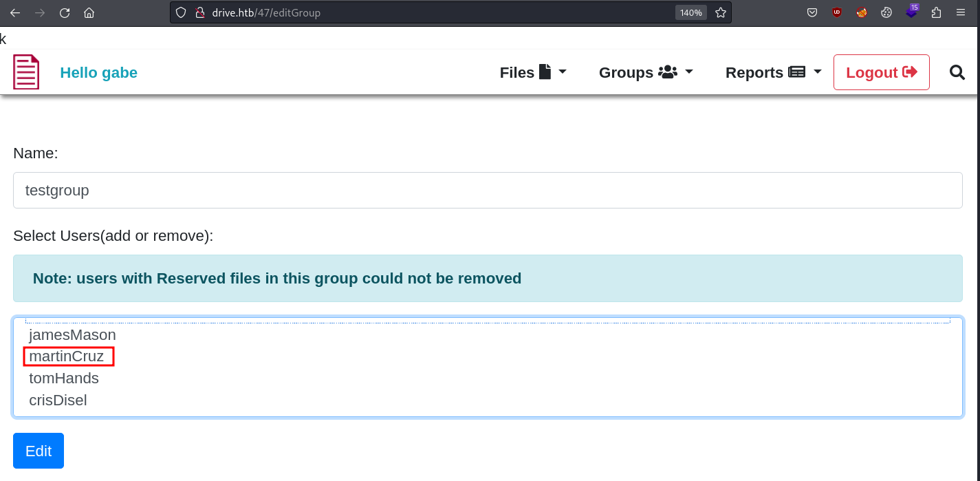Click the blue Edit button

tap(39, 451)
